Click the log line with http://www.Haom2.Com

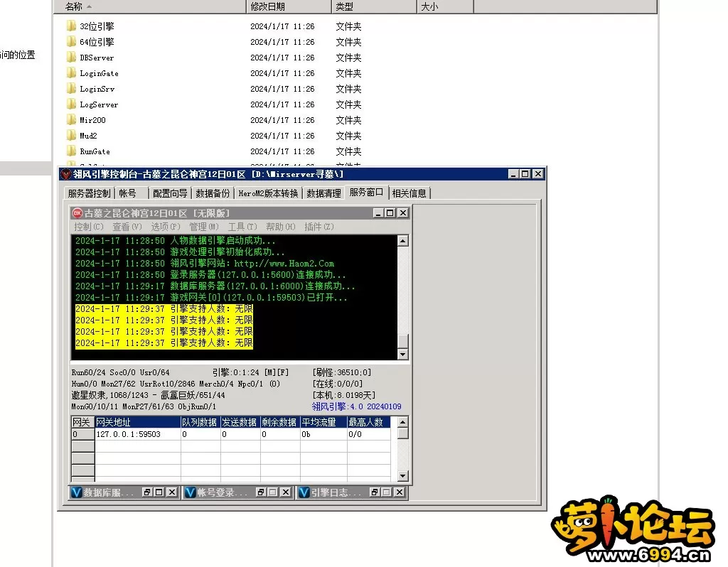[205, 263]
